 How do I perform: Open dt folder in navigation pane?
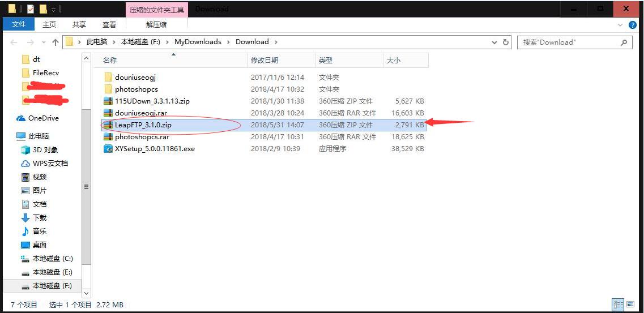tap(36, 59)
